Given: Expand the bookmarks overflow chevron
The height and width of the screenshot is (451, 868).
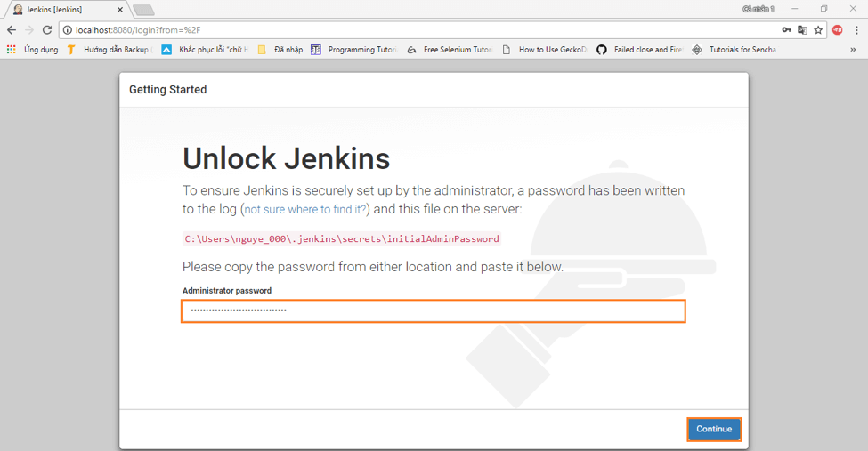Looking at the screenshot, I should [853, 50].
